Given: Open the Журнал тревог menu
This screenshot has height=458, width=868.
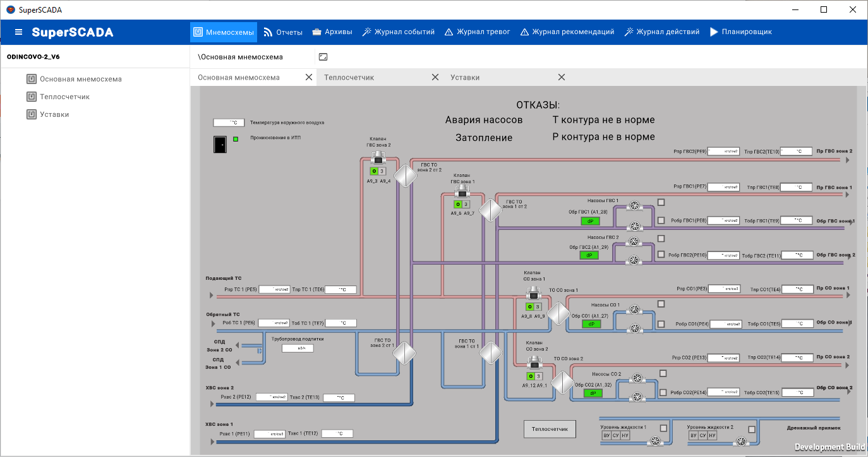Looking at the screenshot, I should point(477,32).
